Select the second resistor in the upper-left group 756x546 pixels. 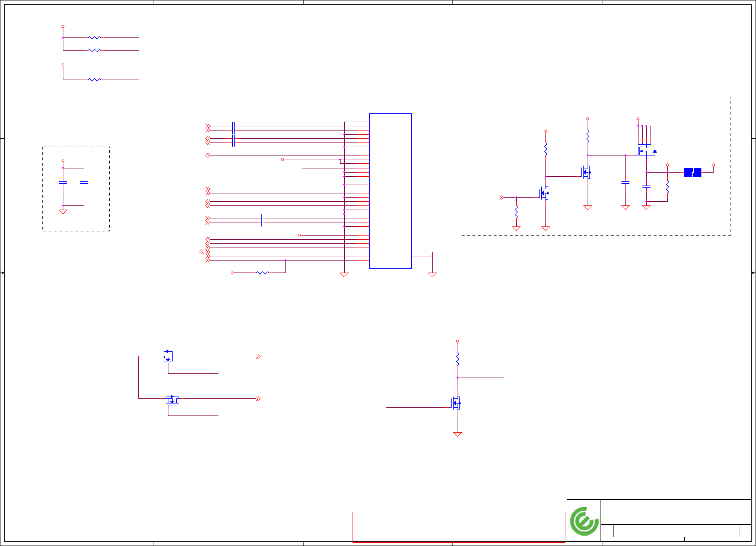coord(94,50)
